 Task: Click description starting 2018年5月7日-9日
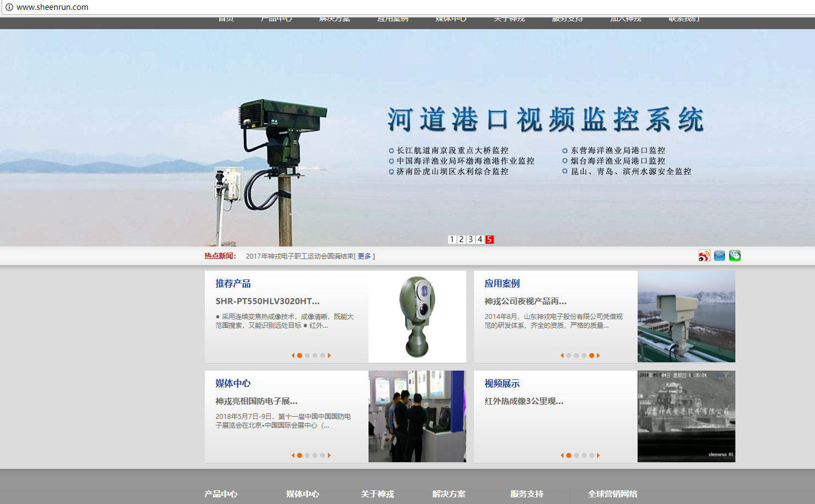click(283, 421)
